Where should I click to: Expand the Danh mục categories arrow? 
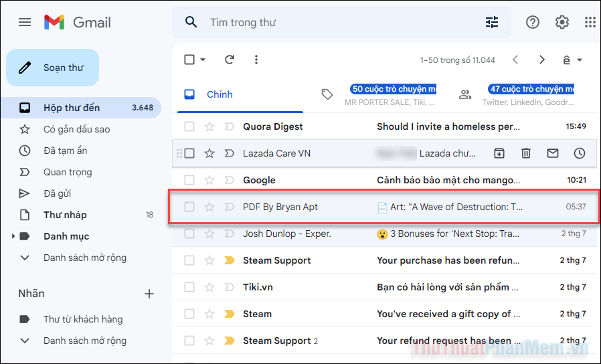coord(13,236)
